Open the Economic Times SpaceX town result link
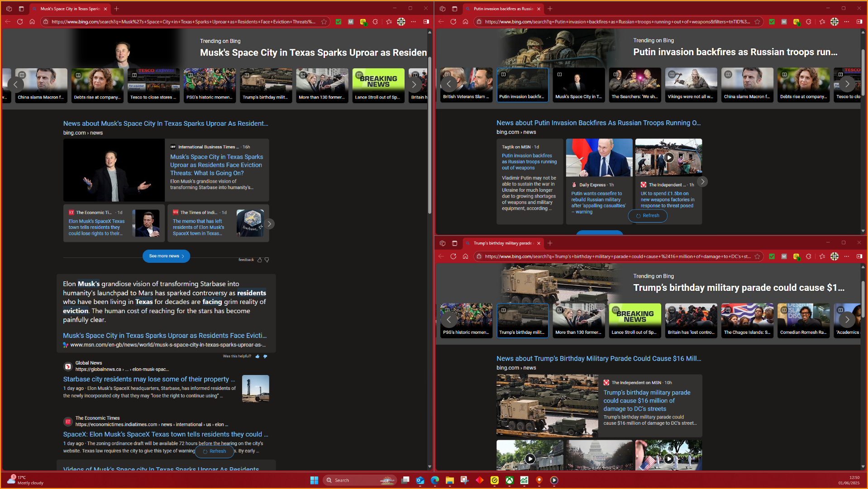Screen dimensions: 868x489 [x=165, y=435]
